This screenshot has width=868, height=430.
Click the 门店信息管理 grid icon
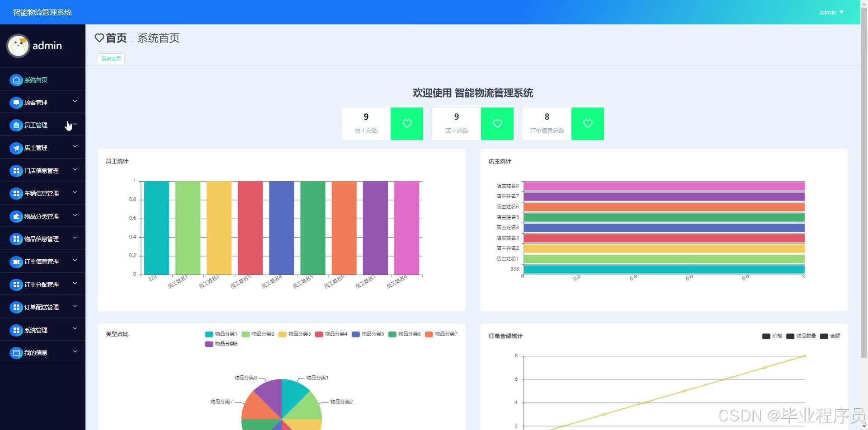16,171
